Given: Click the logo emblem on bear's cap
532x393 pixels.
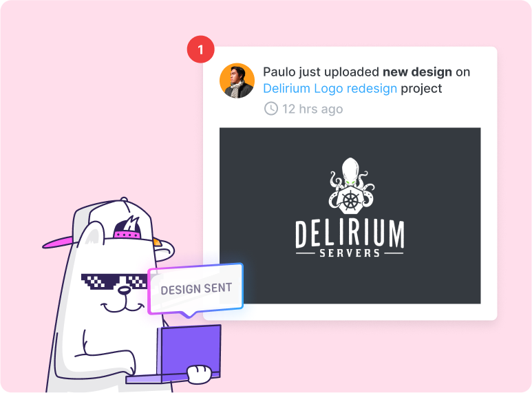Looking at the screenshot, I should [x=127, y=226].
